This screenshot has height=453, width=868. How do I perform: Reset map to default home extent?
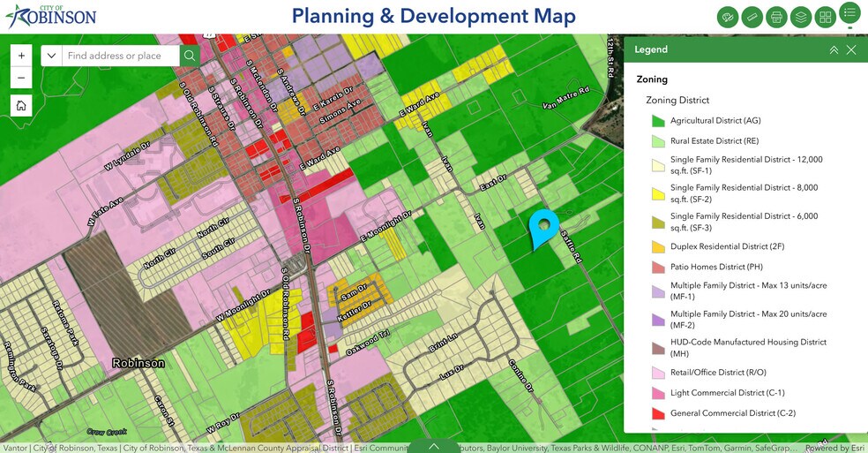coord(22,106)
